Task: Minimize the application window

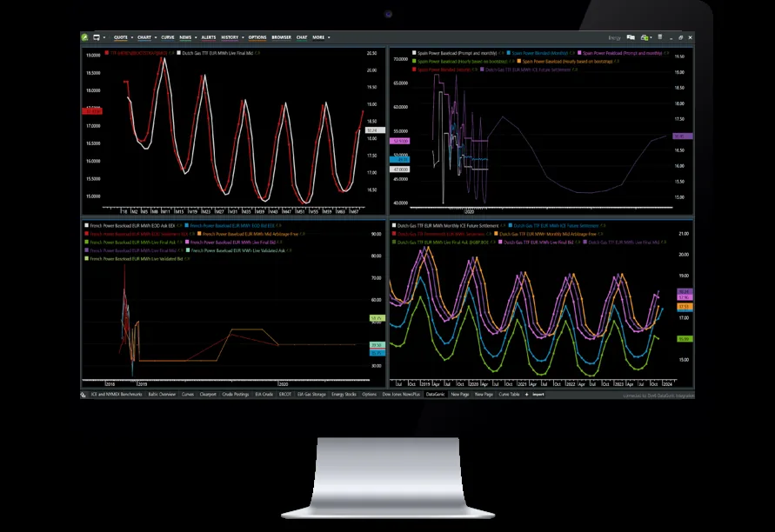Action: click(x=671, y=37)
